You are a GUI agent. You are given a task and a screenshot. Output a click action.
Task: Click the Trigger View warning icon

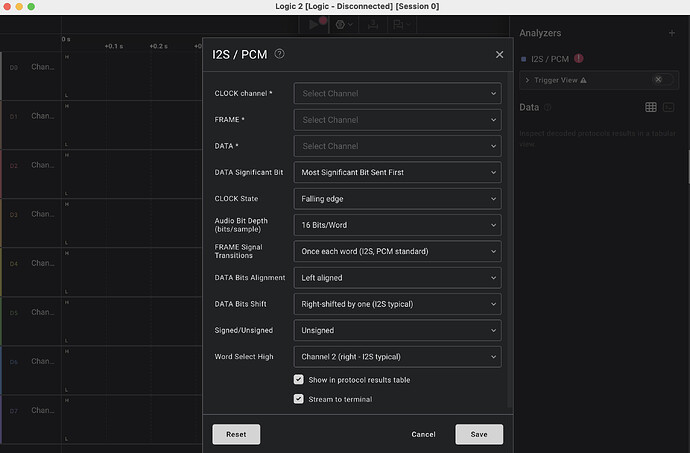tap(583, 80)
